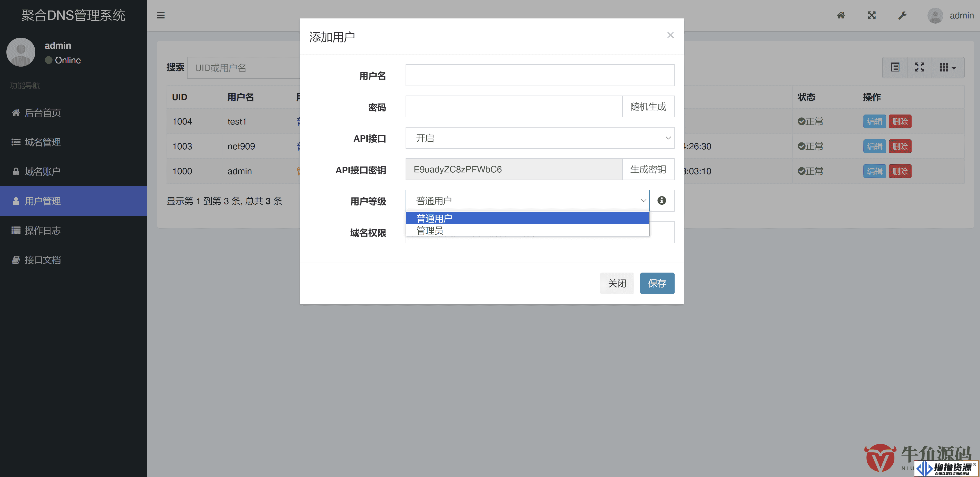Collapse the 用户等级 dropdown
The image size is (980, 477).
pos(527,201)
